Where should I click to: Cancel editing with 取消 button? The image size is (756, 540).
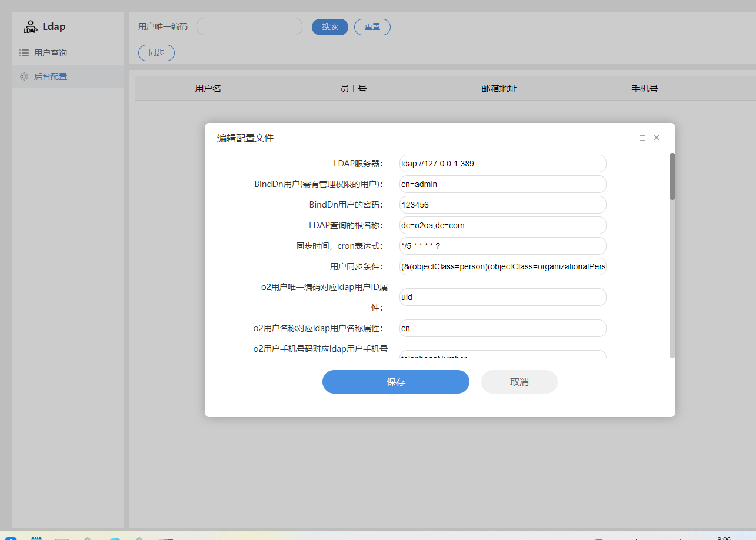tap(519, 382)
